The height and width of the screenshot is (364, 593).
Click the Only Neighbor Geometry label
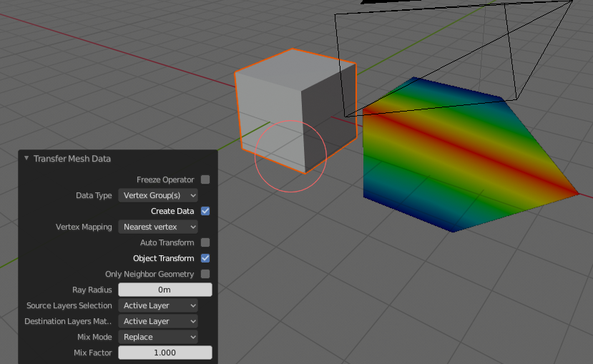point(150,274)
